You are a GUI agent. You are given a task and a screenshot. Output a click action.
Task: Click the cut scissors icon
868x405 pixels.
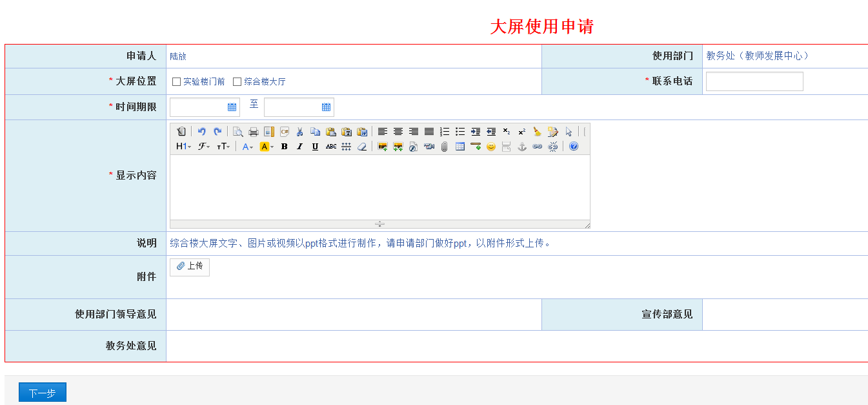[299, 132]
